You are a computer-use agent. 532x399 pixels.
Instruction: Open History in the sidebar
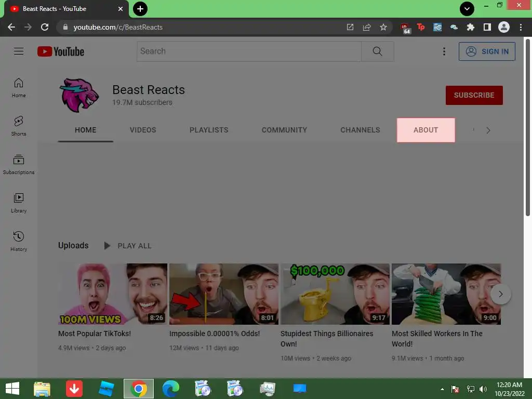[x=19, y=241]
